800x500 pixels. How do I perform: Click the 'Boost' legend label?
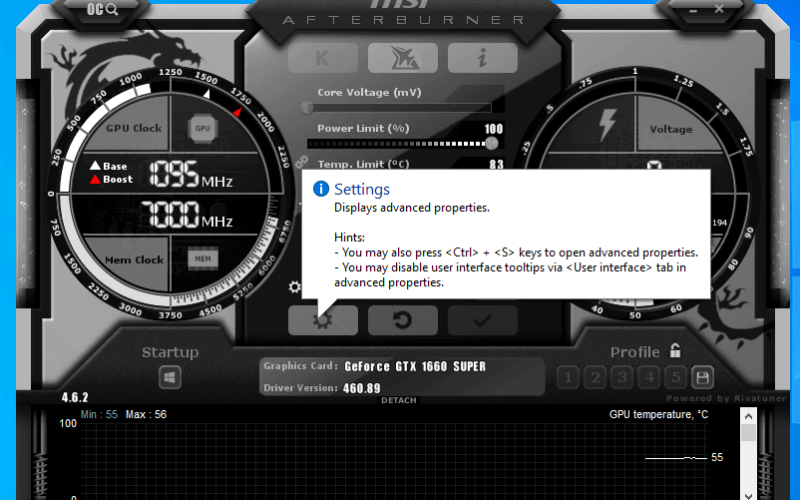click(x=118, y=179)
